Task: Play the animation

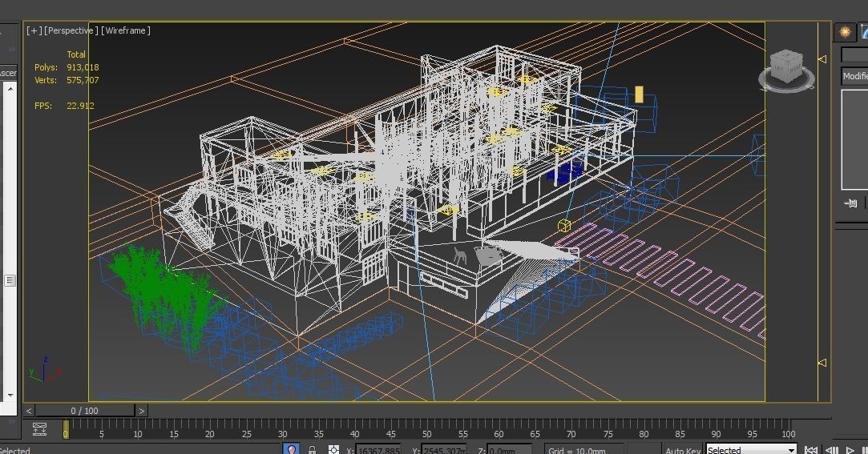Action: click(x=850, y=450)
